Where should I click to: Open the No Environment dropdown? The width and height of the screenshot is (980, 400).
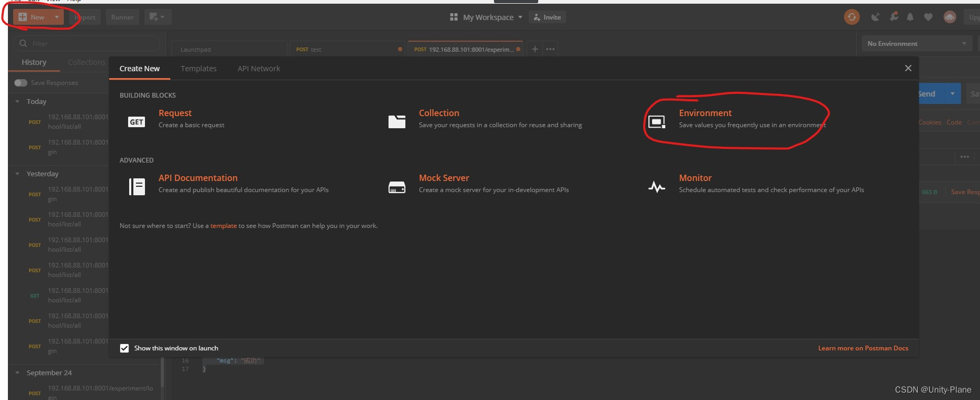(x=917, y=44)
